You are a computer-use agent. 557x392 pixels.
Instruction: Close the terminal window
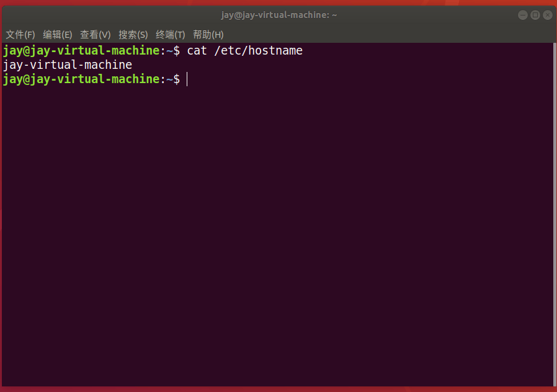click(x=548, y=15)
